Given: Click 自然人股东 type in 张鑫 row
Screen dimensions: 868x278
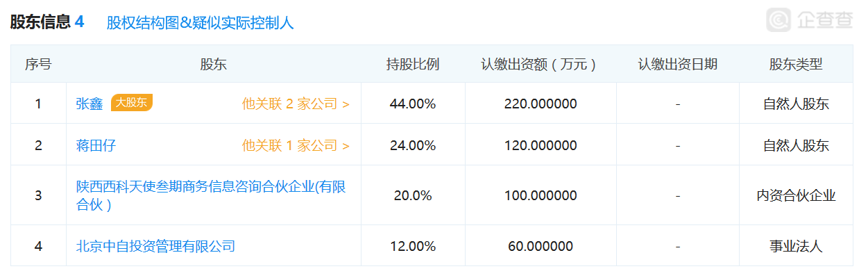Looking at the screenshot, I should pos(796,104).
